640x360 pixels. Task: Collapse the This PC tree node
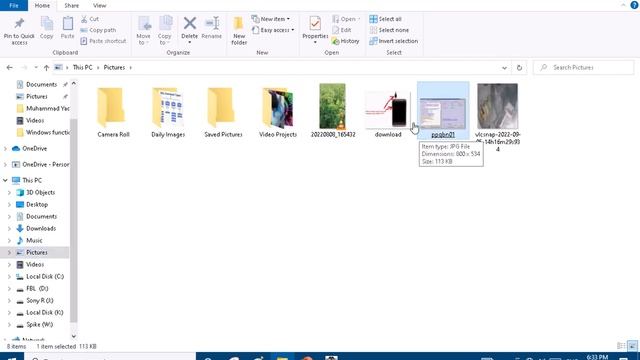click(5, 180)
